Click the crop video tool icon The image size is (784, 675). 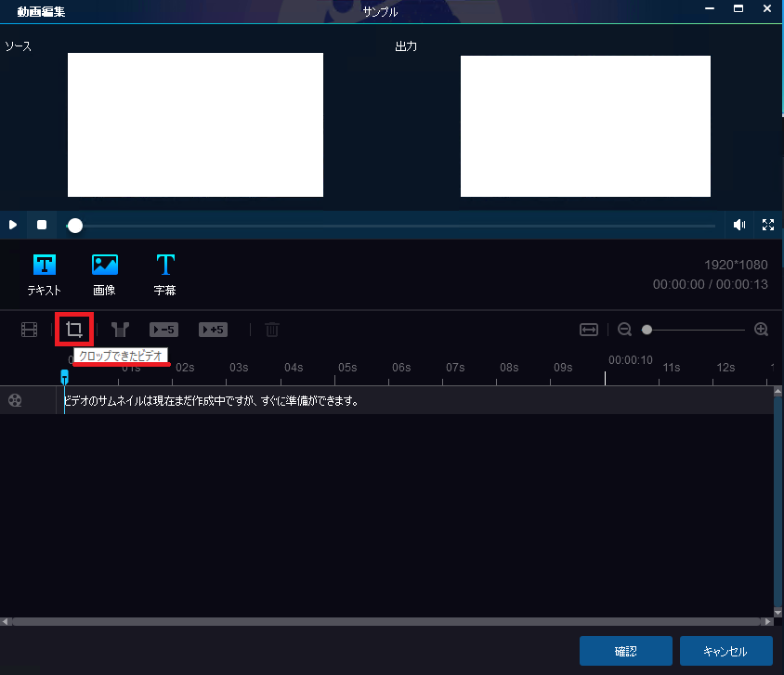click(x=74, y=329)
